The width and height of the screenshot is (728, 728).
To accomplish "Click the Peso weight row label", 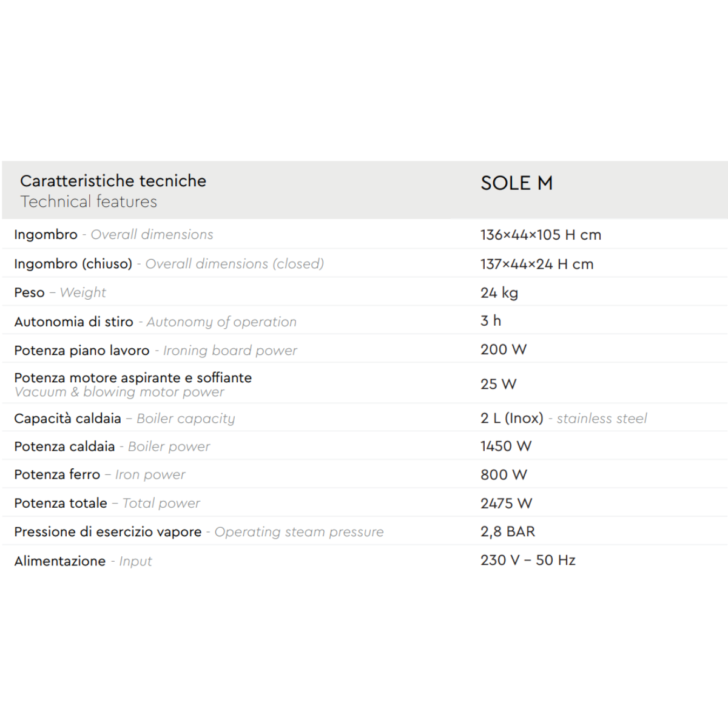I will point(59,292).
